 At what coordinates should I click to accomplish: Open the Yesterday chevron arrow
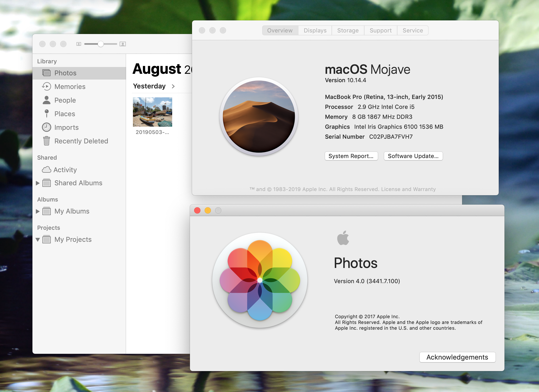173,86
